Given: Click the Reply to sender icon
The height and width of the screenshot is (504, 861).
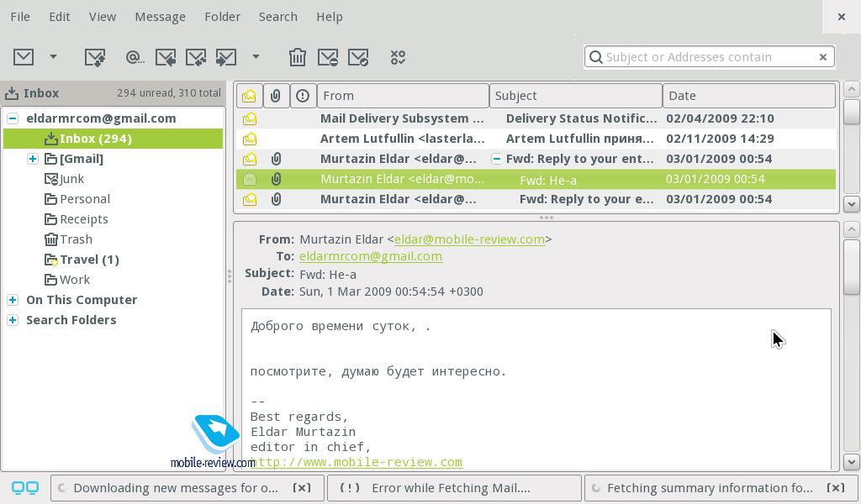Looking at the screenshot, I should [166, 57].
